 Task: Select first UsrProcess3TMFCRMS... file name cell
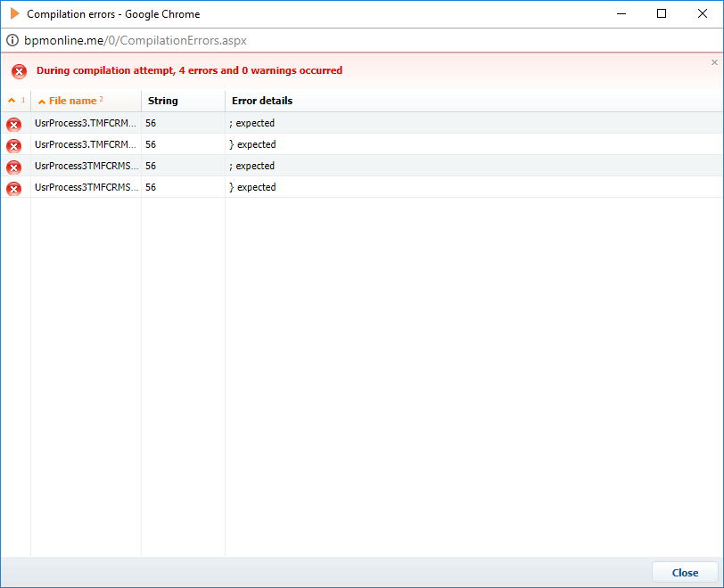(x=86, y=165)
